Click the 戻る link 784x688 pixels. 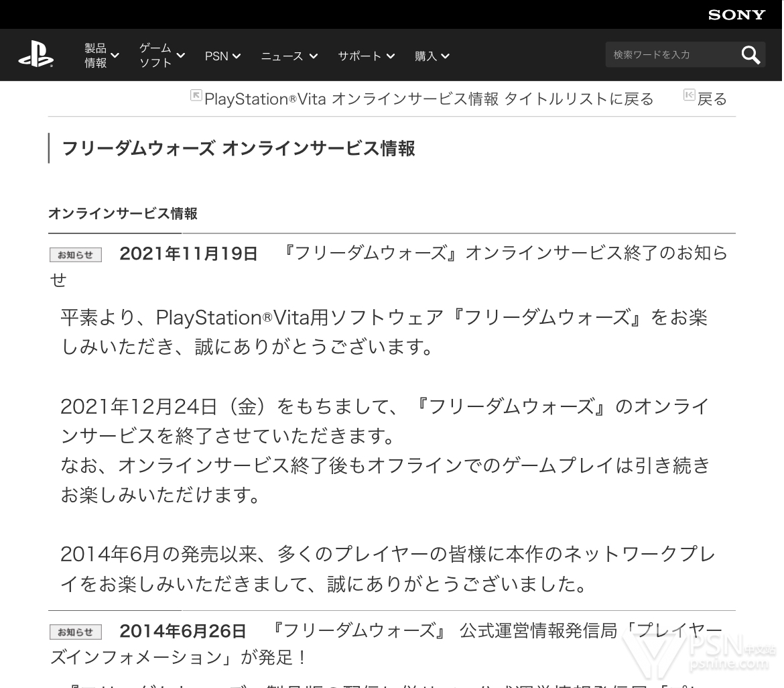click(712, 99)
